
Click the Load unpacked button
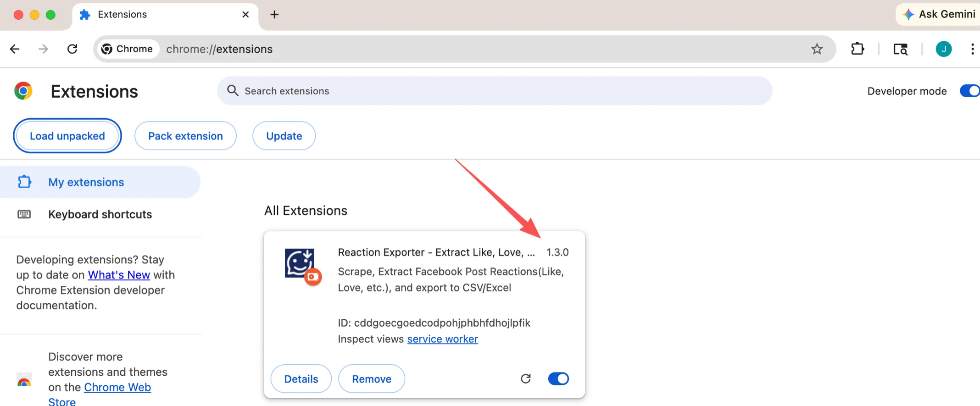point(67,136)
